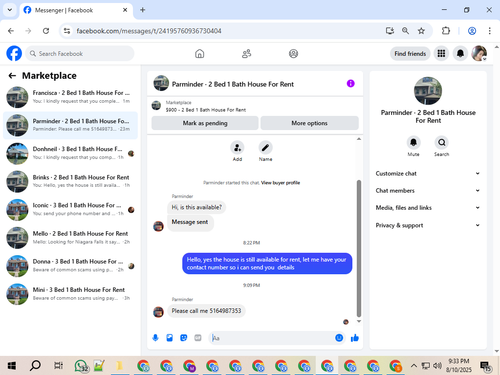500x375 pixels.
Task: Edit the chat Name pencil icon
Action: pyautogui.click(x=265, y=148)
